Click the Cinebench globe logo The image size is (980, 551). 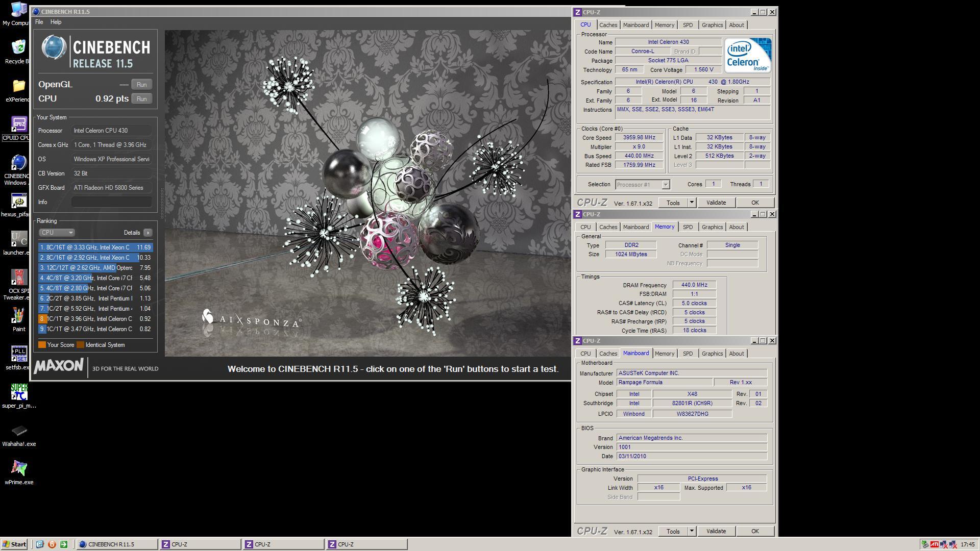pos(54,48)
